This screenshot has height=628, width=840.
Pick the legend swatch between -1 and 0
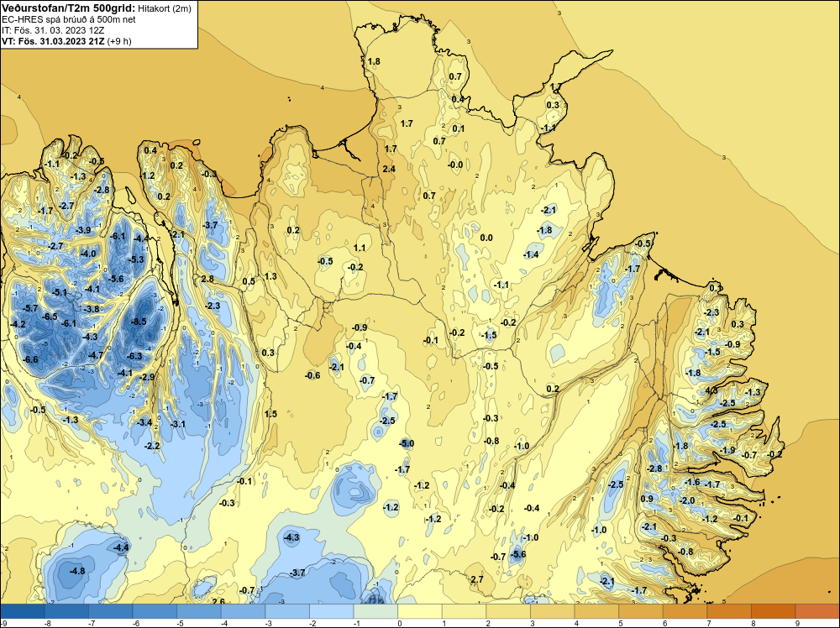[x=376, y=611]
